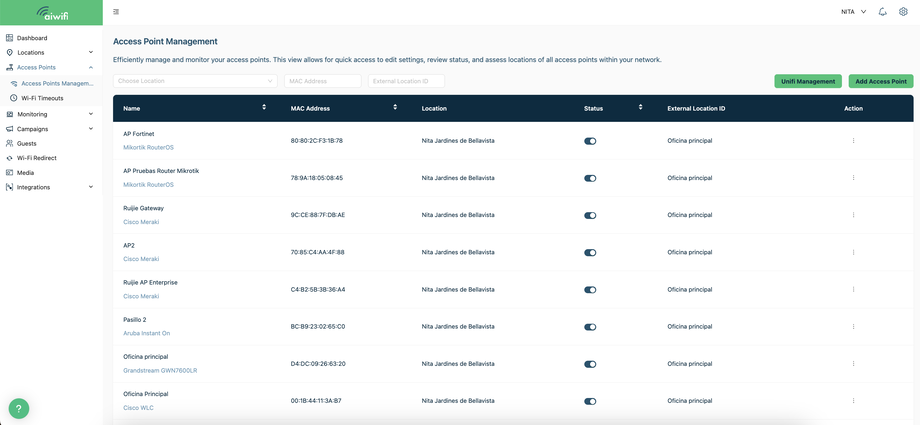Toggle status of Grandstream GWN7600LR access point
Image resolution: width=920 pixels, height=425 pixels.
pyautogui.click(x=590, y=365)
